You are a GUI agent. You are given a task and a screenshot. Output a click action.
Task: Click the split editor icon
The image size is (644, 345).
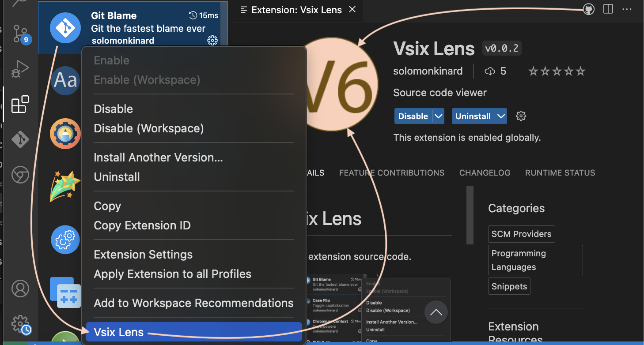[608, 9]
